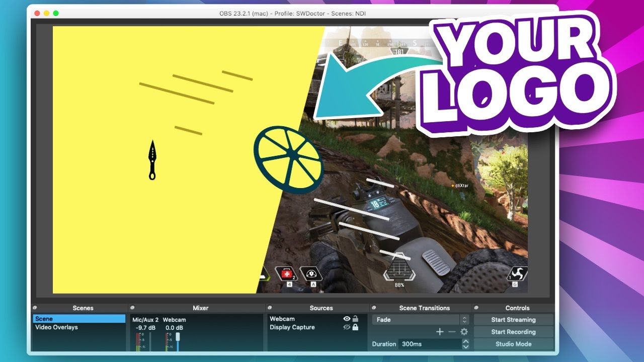Pop out the Mixer dock panel icon
The width and height of the screenshot is (644, 362).
coord(132,308)
